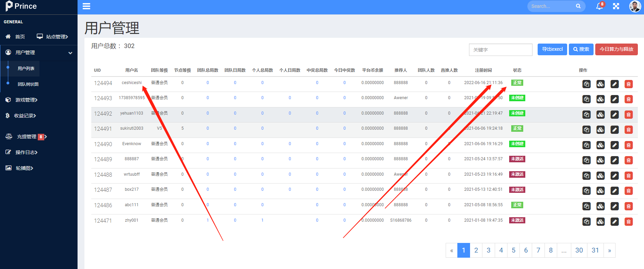
Task: Click the pencil edit icon for user 124493
Action: tap(614, 99)
